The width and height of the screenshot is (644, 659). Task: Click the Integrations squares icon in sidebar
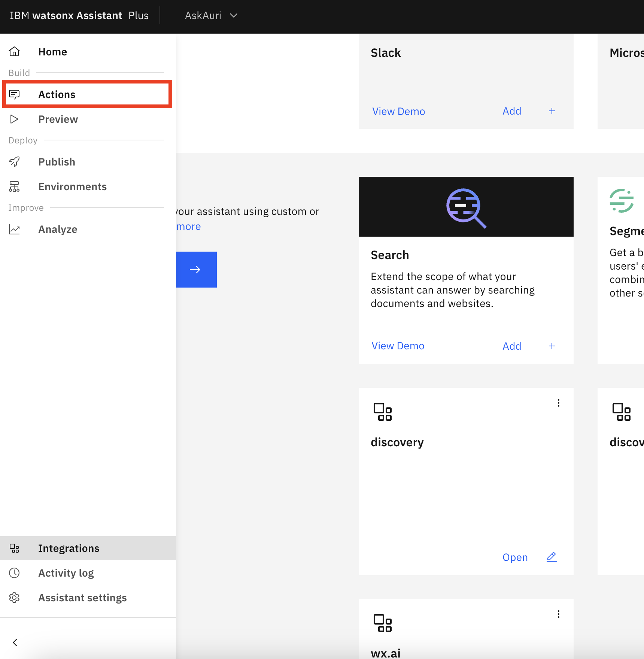click(x=14, y=548)
